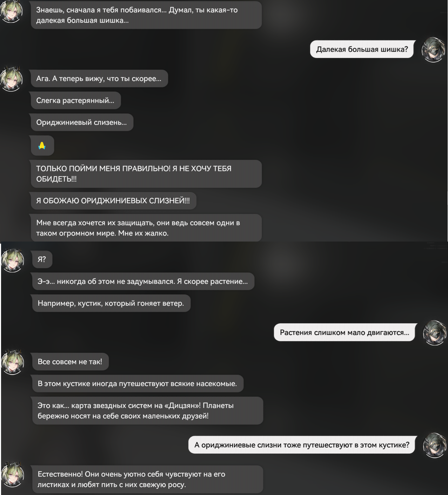Click the green-haired avatar beside 'Естественно!' message
Image resolution: width=448 pixels, height=495 pixels.
tap(13, 475)
